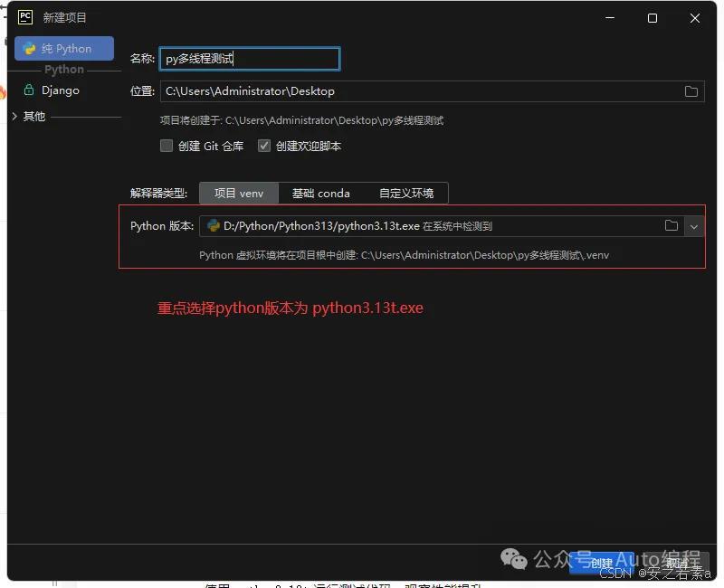This screenshot has width=724, height=588.
Task: Uncheck the 创建欢迎脚本 checkbox
Action: [264, 146]
